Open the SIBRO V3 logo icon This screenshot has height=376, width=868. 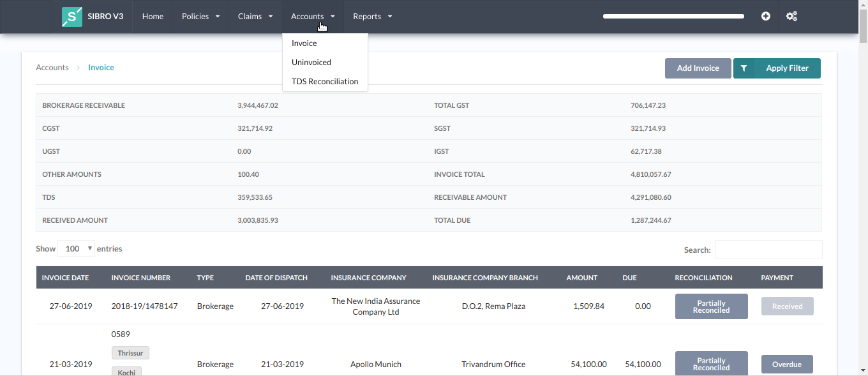[x=71, y=16]
